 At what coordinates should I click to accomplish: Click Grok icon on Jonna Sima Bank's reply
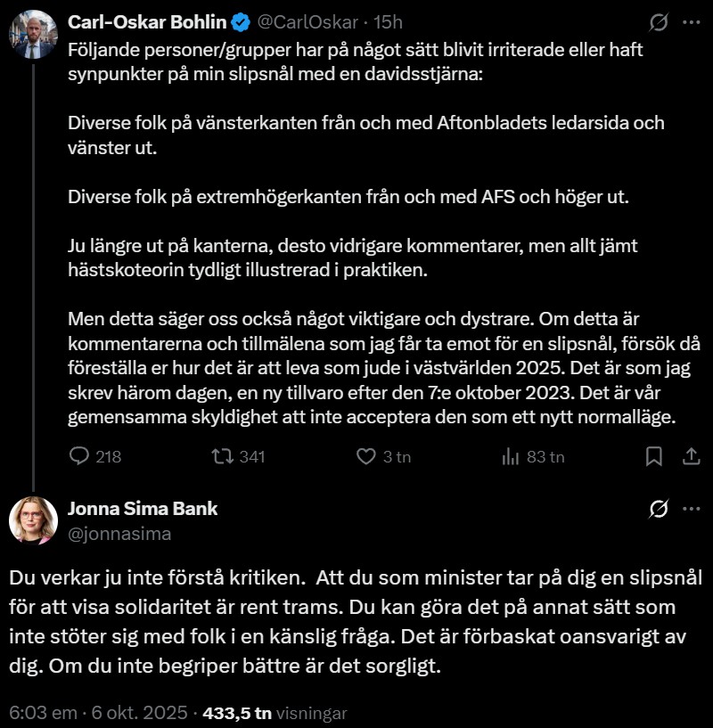point(660,509)
